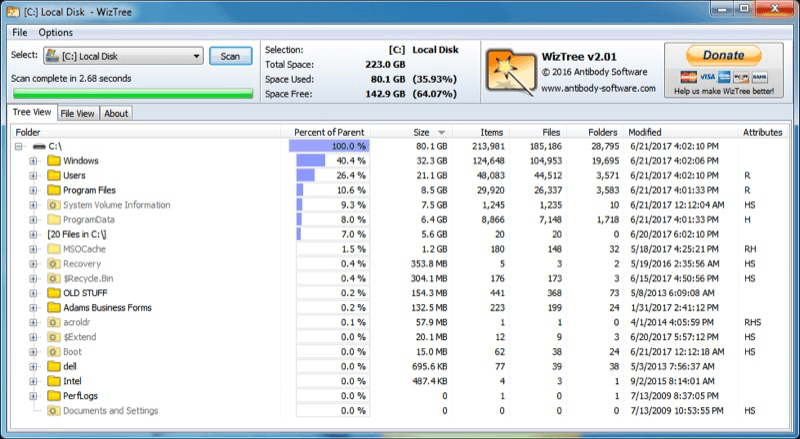This screenshot has width=800, height=439.
Task: Expand the Adams Business Forms node
Action: click(34, 308)
